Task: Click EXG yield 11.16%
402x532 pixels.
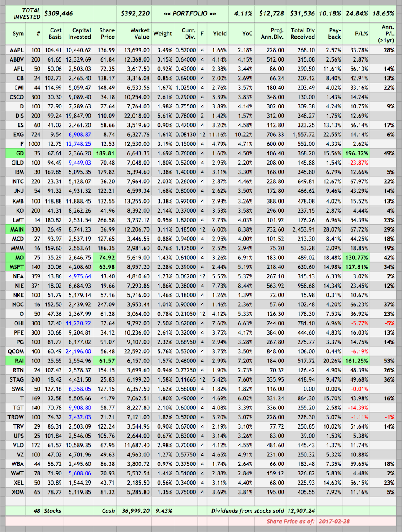Action: pyautogui.click(x=218, y=135)
